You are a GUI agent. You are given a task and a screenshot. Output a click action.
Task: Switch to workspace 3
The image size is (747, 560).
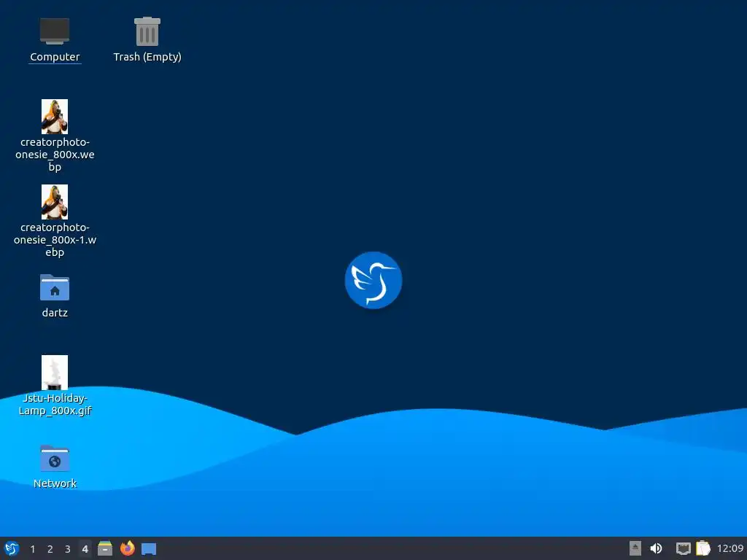point(68,549)
